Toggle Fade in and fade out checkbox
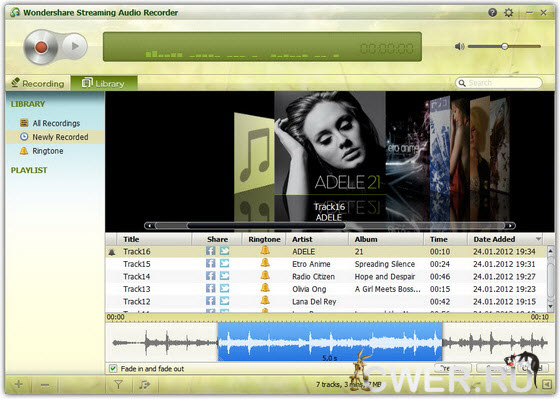Viewport: 560px width, 399px height. tap(113, 368)
